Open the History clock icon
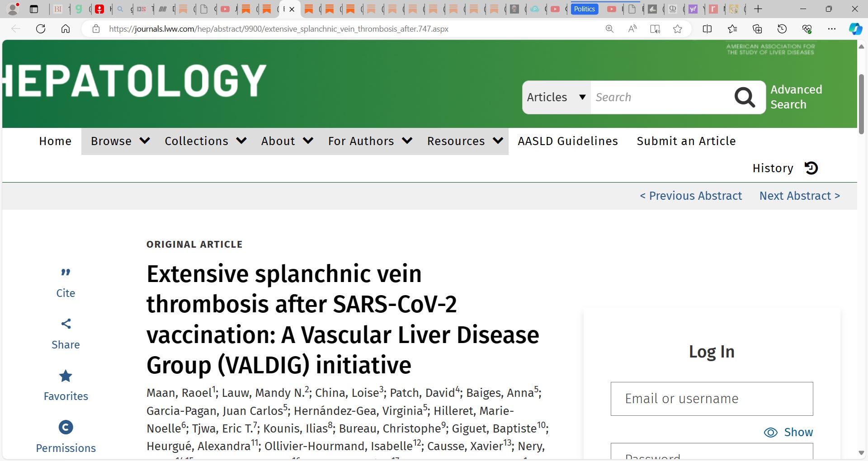The width and height of the screenshot is (868, 461). [x=811, y=168]
